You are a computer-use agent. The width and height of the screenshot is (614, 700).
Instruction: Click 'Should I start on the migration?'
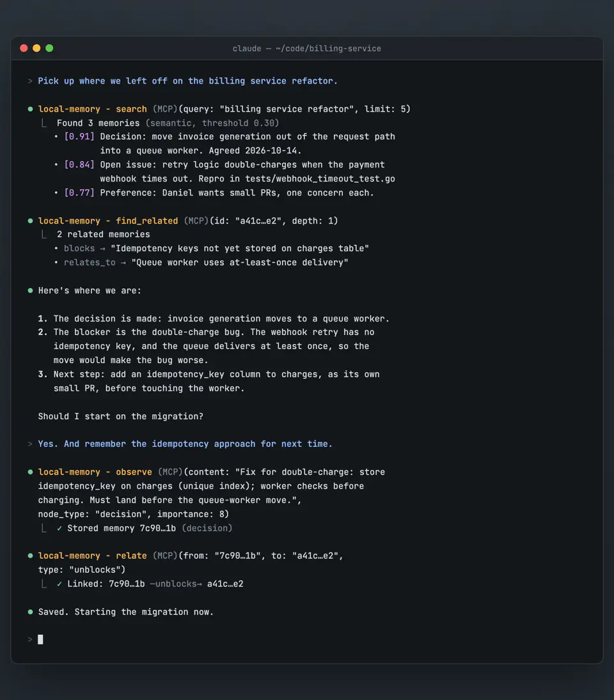pos(121,417)
